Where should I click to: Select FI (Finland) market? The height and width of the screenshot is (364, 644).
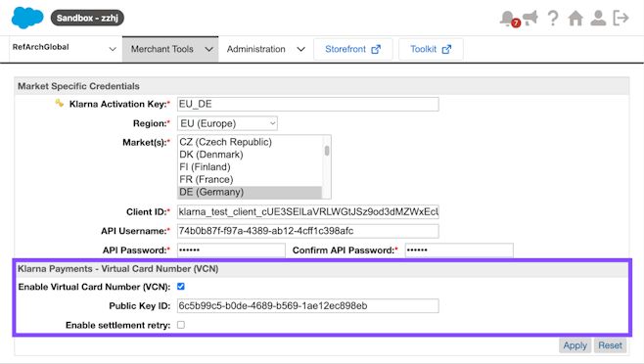tap(250, 166)
